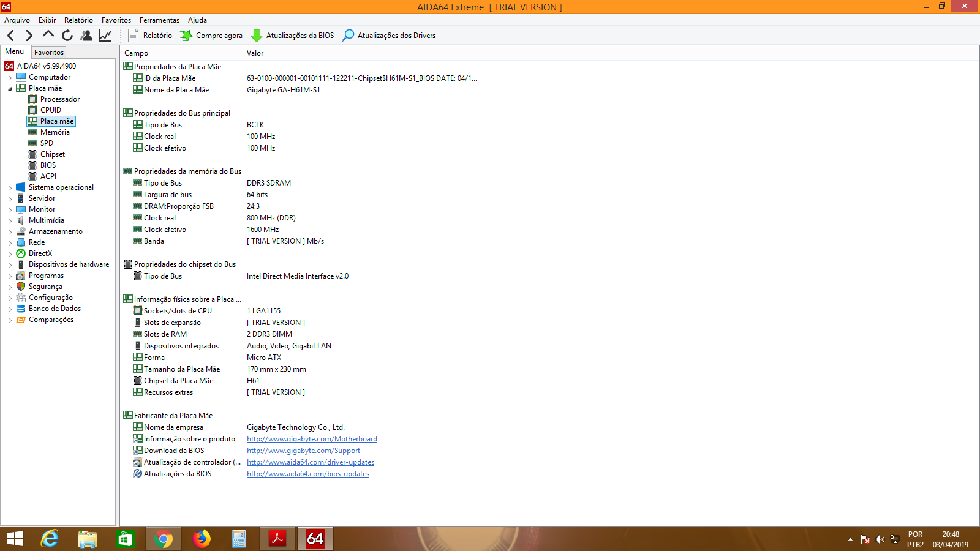Open Windows Store from taskbar
980x551 pixels.
click(126, 539)
